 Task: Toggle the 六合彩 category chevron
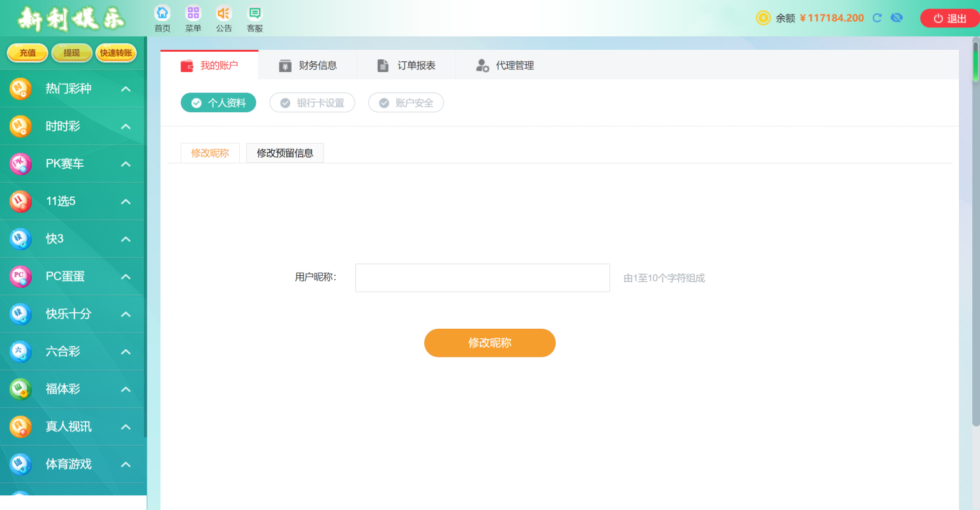pos(126,352)
